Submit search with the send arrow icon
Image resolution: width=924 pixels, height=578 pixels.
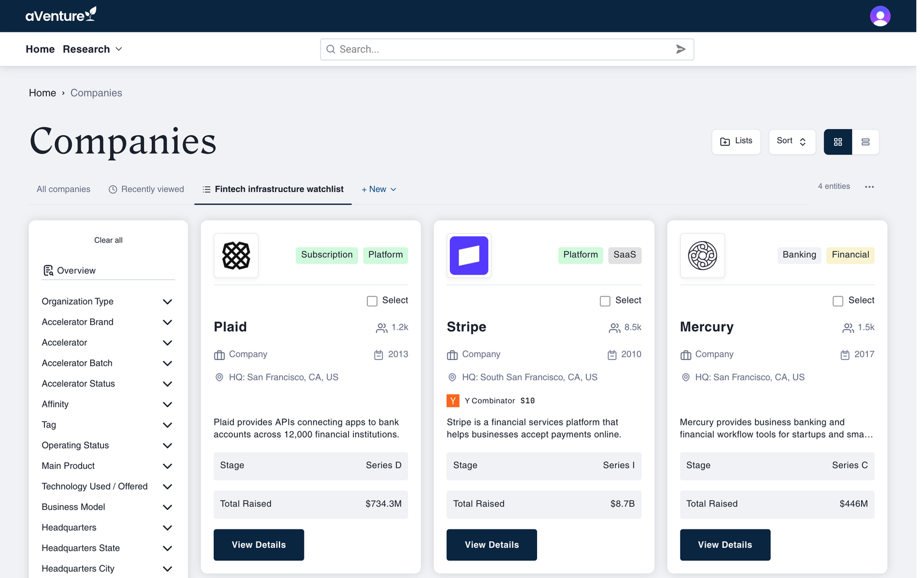[x=681, y=49]
